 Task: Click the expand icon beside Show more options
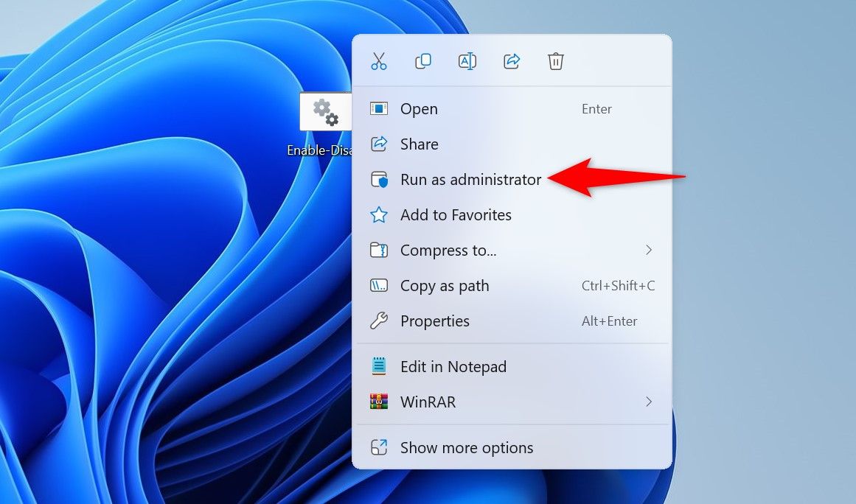[379, 447]
